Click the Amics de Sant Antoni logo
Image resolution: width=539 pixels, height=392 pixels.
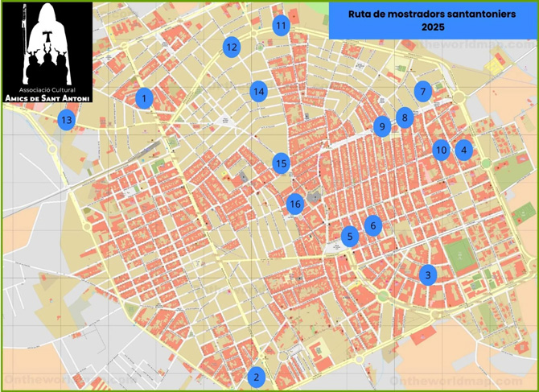coord(47,53)
